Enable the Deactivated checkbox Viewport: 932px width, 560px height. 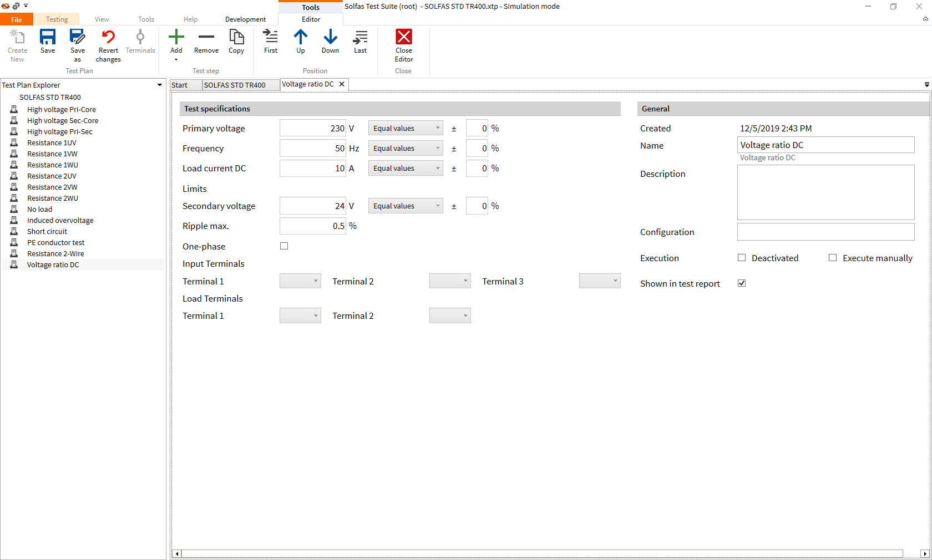click(742, 258)
